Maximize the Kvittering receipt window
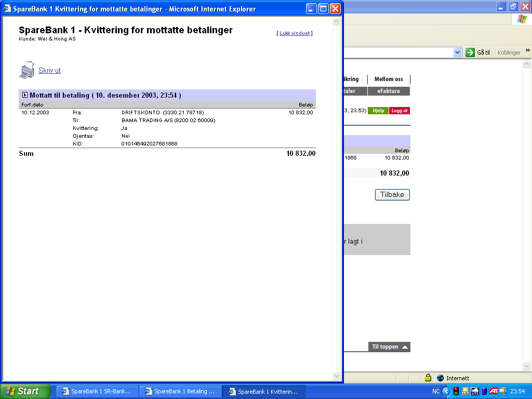 [323, 8]
